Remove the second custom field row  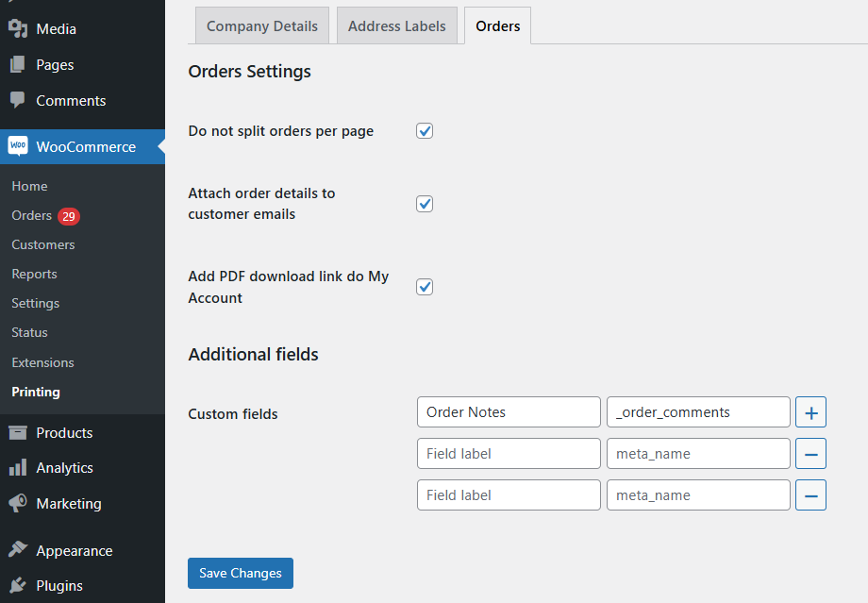(810, 454)
